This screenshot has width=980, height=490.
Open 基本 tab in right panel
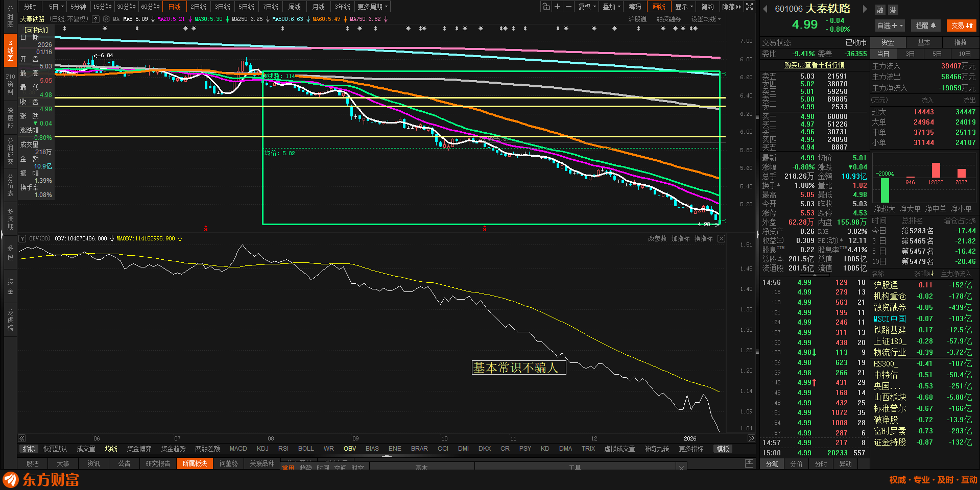[x=924, y=42]
